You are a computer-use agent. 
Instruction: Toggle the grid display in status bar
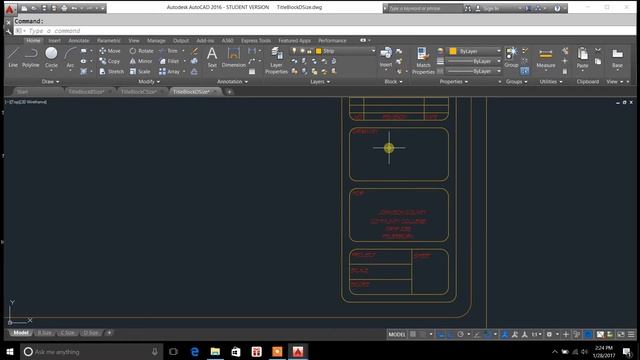click(413, 334)
